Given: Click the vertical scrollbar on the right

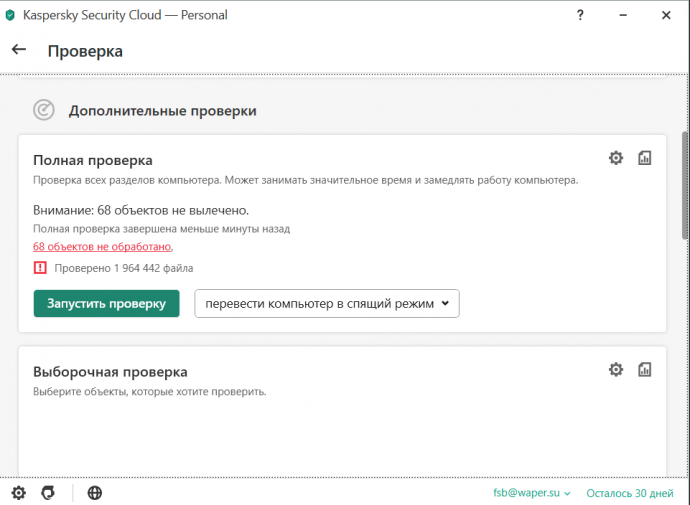Looking at the screenshot, I should tap(684, 185).
